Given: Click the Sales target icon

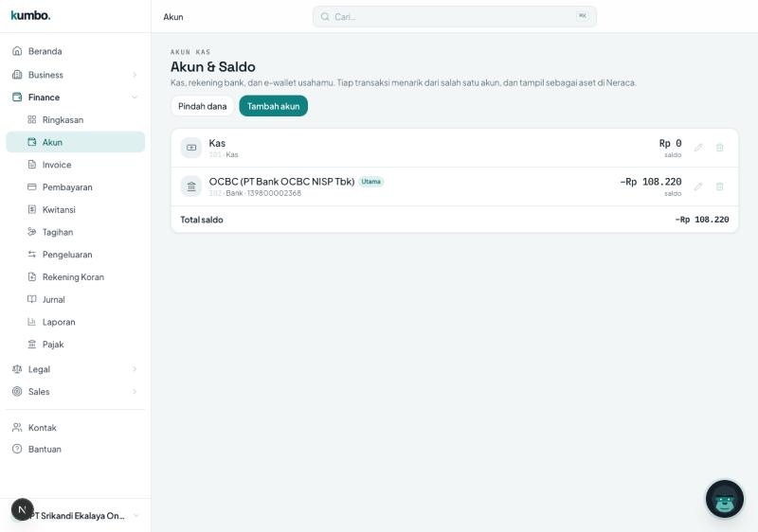Looking at the screenshot, I should coord(17,391).
